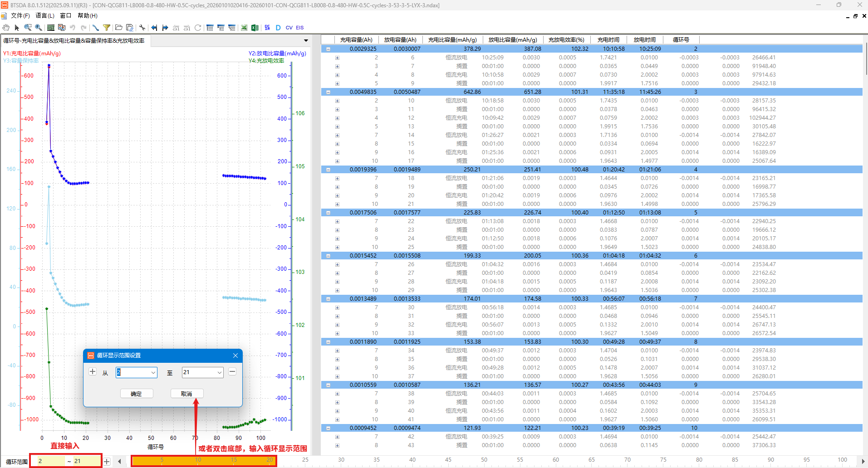Click the RST reset toolbar icon
Image resolution: width=868 pixels, height=468 pixels.
51,28
